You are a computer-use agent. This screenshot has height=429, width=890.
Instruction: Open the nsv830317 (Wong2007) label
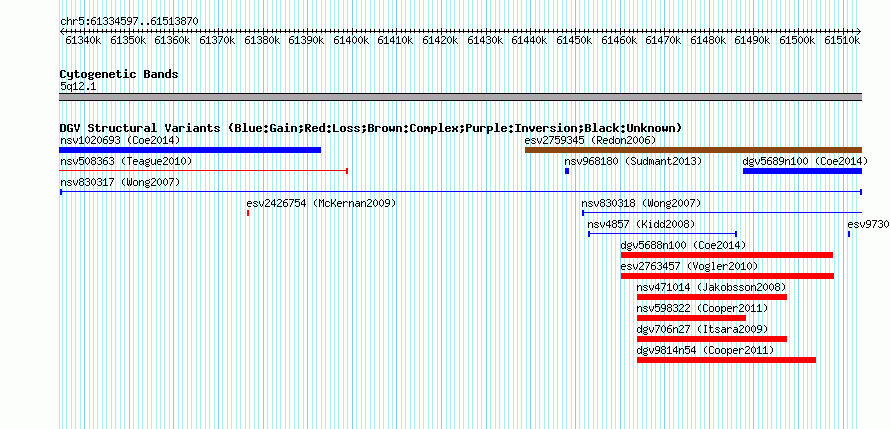click(120, 183)
